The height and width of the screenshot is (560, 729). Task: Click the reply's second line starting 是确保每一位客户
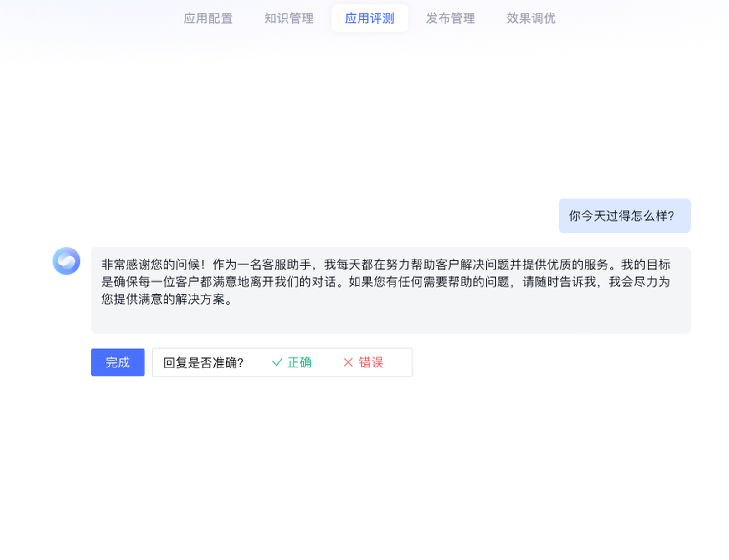point(385,282)
